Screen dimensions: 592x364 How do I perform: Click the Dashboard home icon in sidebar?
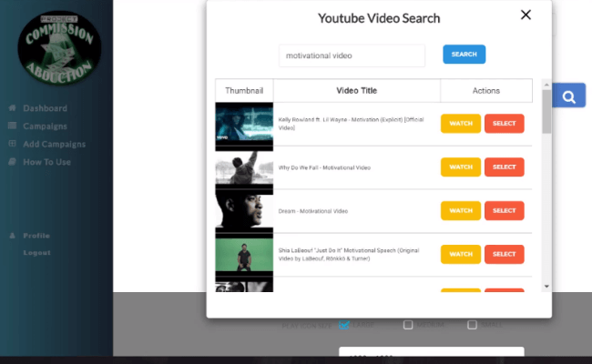pyautogui.click(x=12, y=108)
